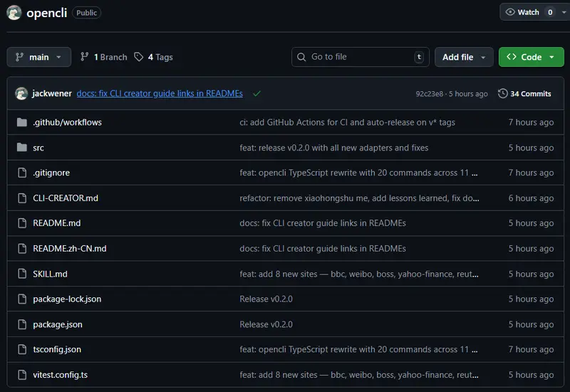Screen dimensions: 570x392
Task: Click the folder icon for .github/workflows
Action: [x=22, y=122]
